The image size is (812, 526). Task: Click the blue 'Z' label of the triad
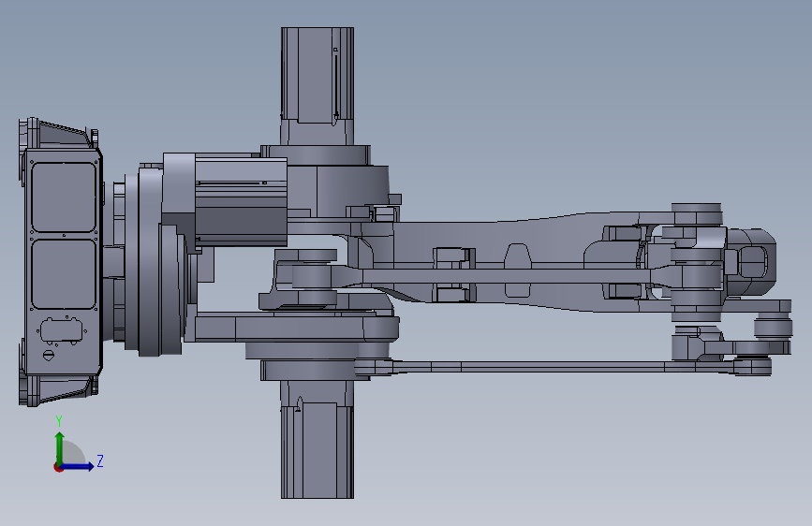tap(100, 460)
